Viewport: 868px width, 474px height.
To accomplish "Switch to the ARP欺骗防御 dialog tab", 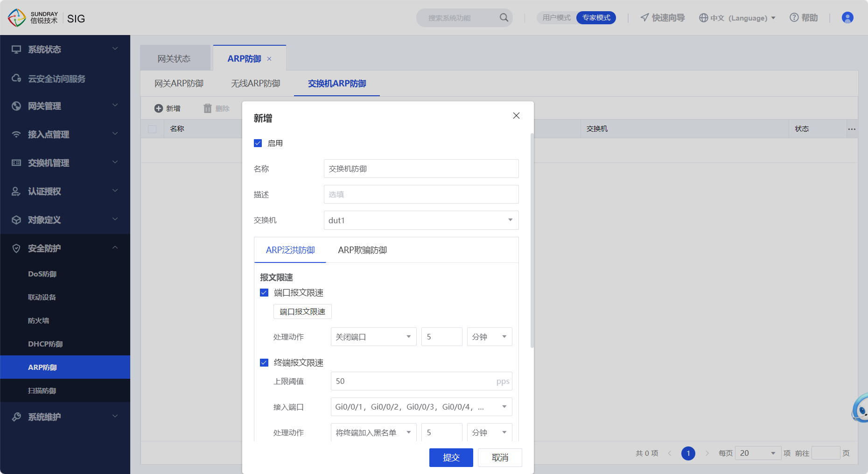I will 363,250.
